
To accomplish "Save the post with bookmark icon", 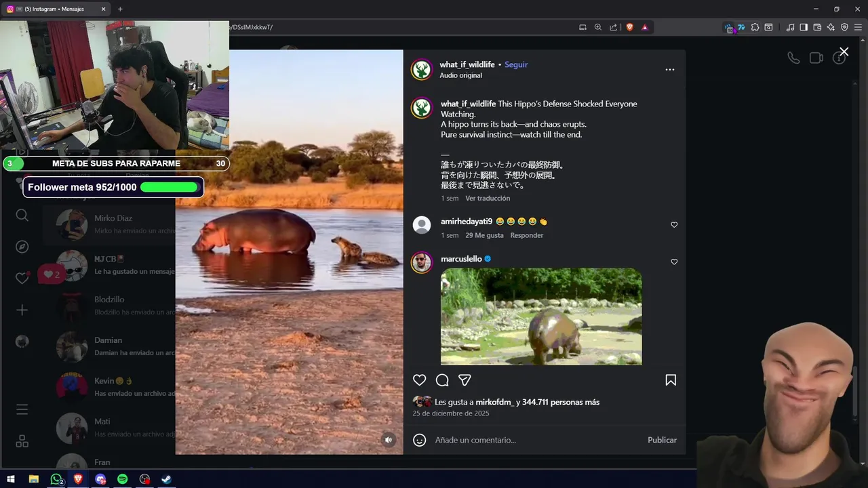I will pyautogui.click(x=671, y=380).
